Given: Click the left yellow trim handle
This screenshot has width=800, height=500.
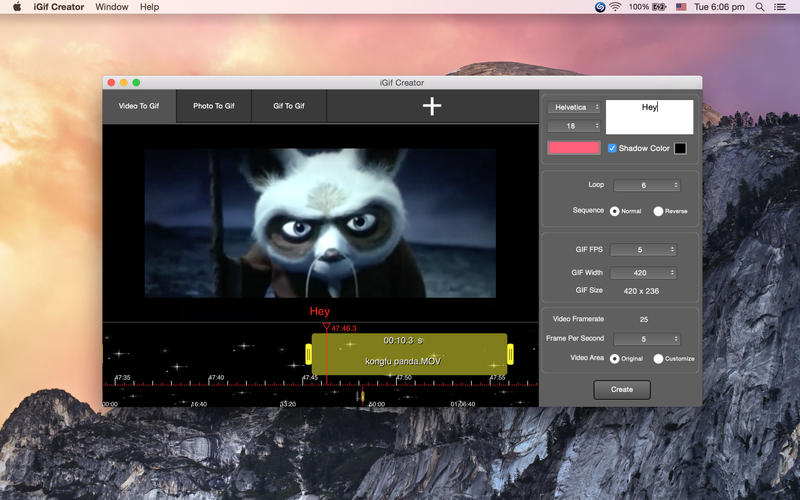Looking at the screenshot, I should click(308, 354).
